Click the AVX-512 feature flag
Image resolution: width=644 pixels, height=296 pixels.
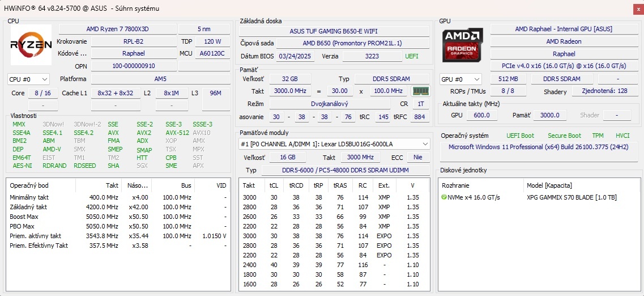[178, 133]
